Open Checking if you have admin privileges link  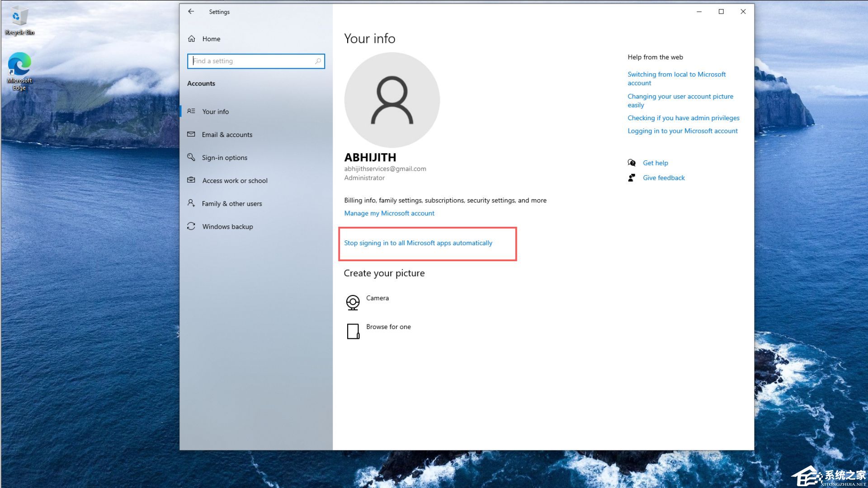(683, 118)
